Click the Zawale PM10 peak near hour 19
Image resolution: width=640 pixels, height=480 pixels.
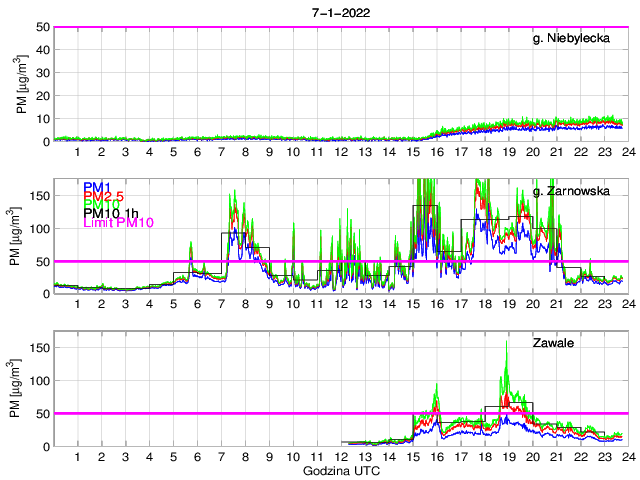pos(507,343)
